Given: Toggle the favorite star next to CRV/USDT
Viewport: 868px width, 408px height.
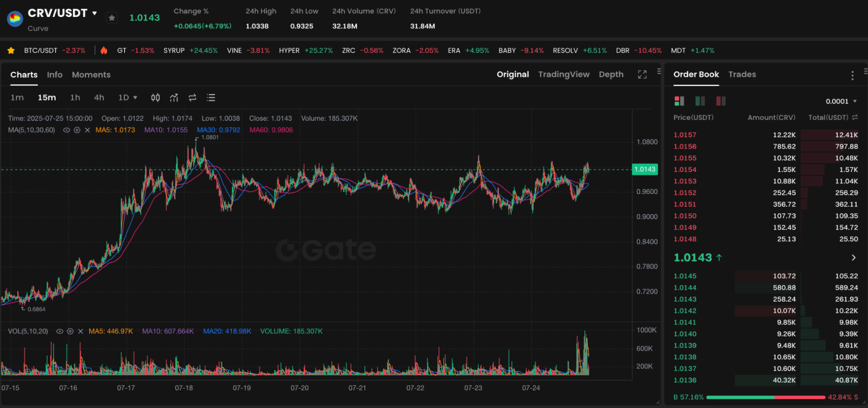Looking at the screenshot, I should (112, 18).
